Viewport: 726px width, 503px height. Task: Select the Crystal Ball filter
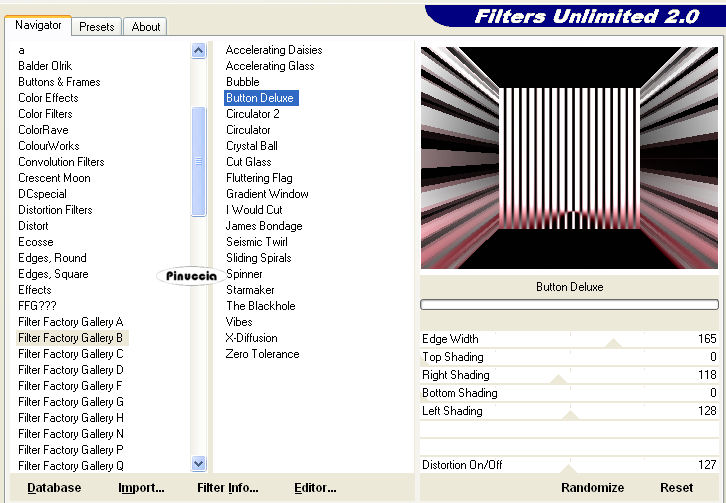[252, 146]
